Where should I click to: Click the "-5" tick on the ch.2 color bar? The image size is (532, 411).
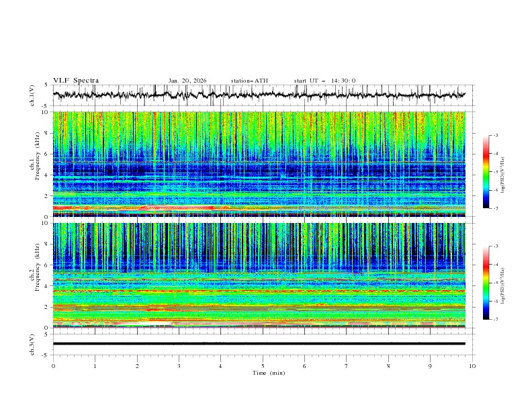coord(495,283)
